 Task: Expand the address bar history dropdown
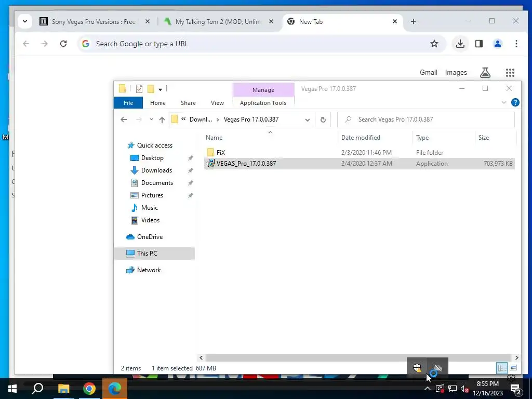pyautogui.click(x=308, y=120)
